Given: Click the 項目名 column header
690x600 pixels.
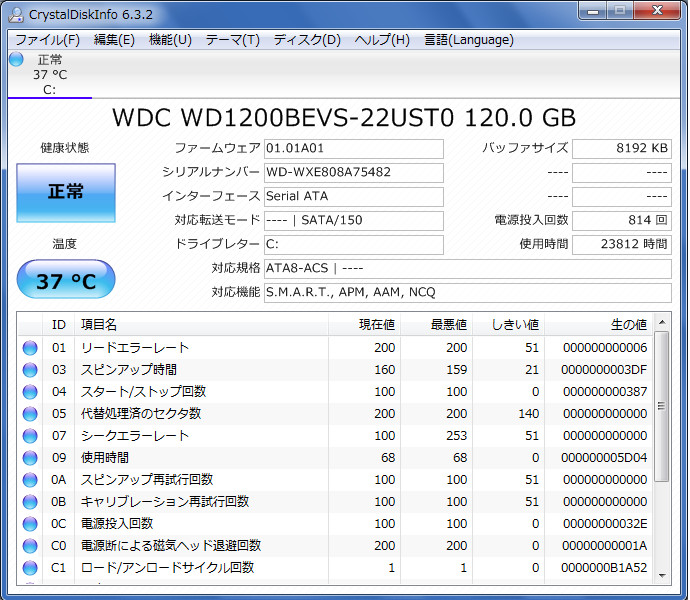Looking at the screenshot, I should pos(201,325).
